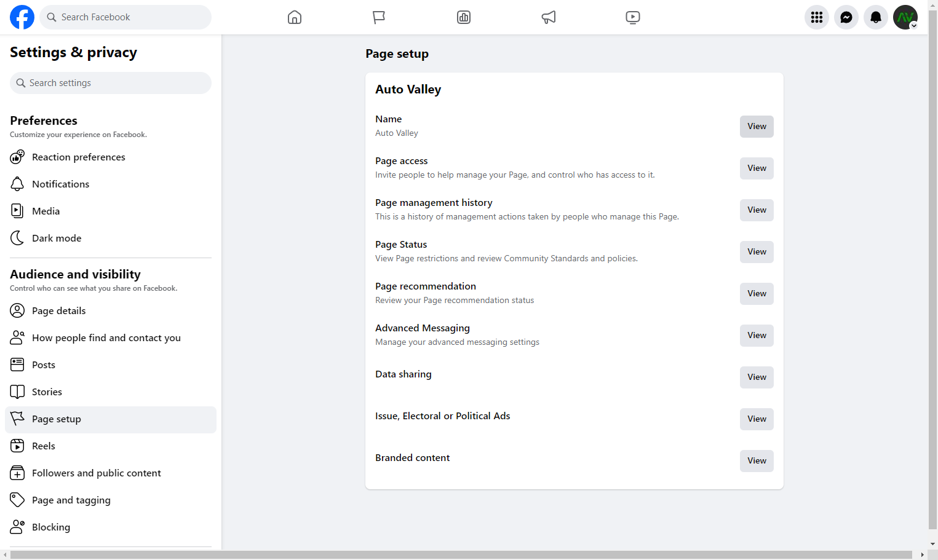Open the Posts settings entry
The height and width of the screenshot is (560, 938).
pyautogui.click(x=111, y=365)
